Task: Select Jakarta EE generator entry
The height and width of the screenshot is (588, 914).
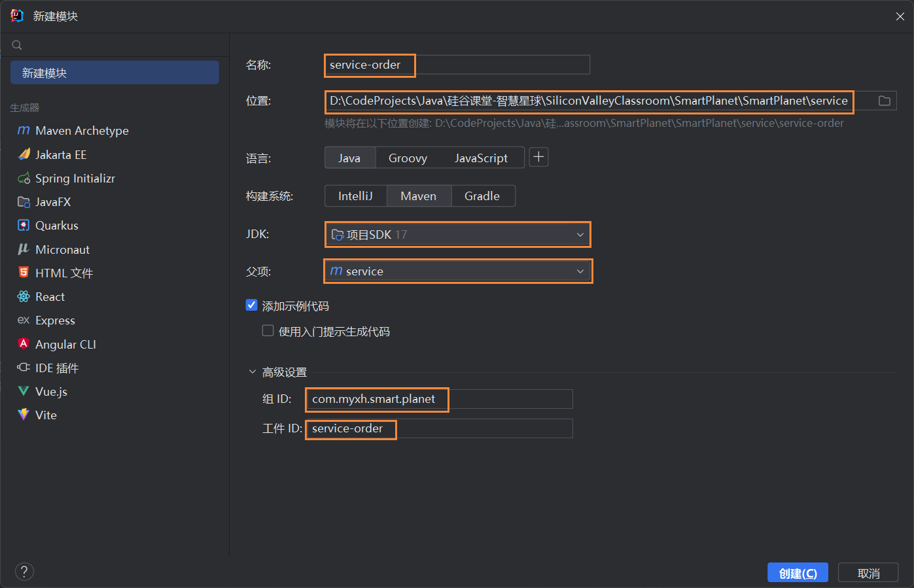Action: tap(114, 154)
